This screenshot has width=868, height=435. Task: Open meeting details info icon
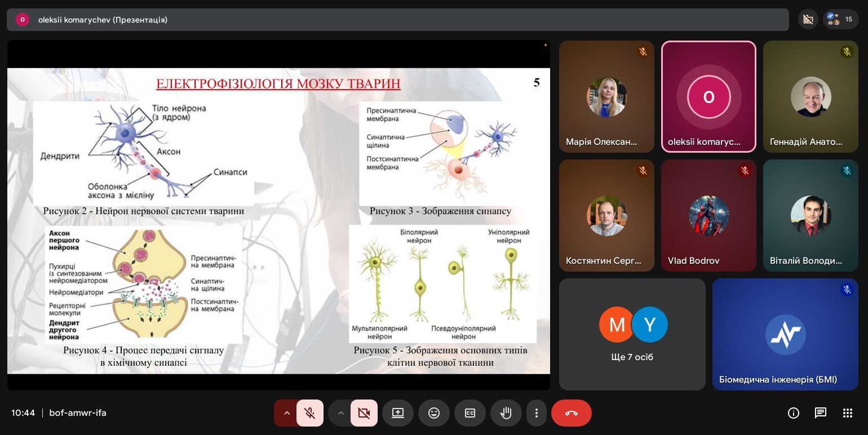click(794, 413)
